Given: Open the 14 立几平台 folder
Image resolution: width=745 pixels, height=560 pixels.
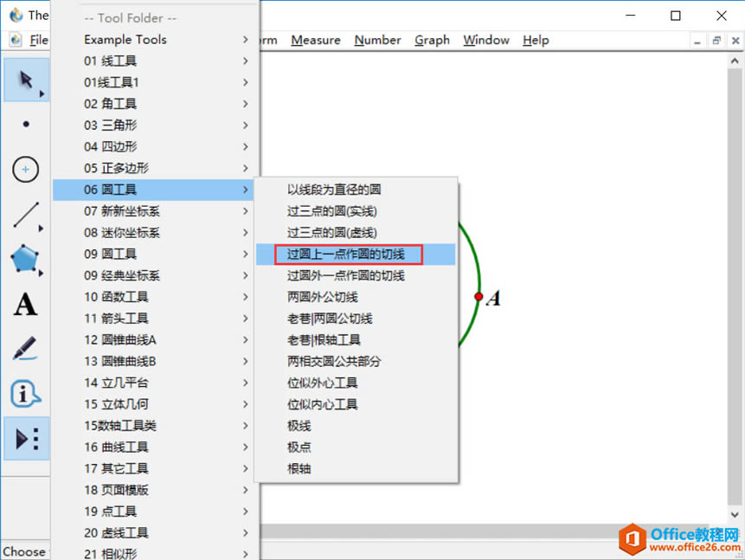Looking at the screenshot, I should pyautogui.click(x=153, y=383).
